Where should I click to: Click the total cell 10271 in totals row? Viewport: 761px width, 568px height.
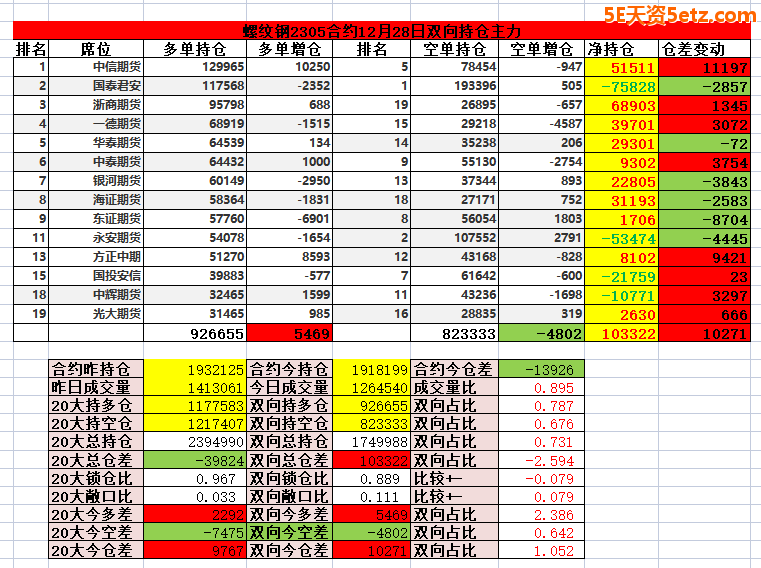click(x=704, y=333)
